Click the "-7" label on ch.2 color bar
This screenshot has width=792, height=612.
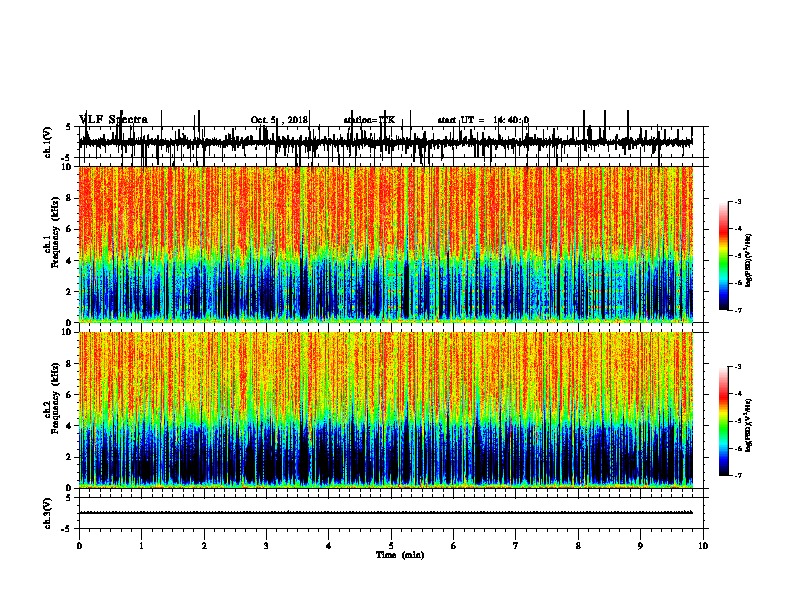point(738,476)
